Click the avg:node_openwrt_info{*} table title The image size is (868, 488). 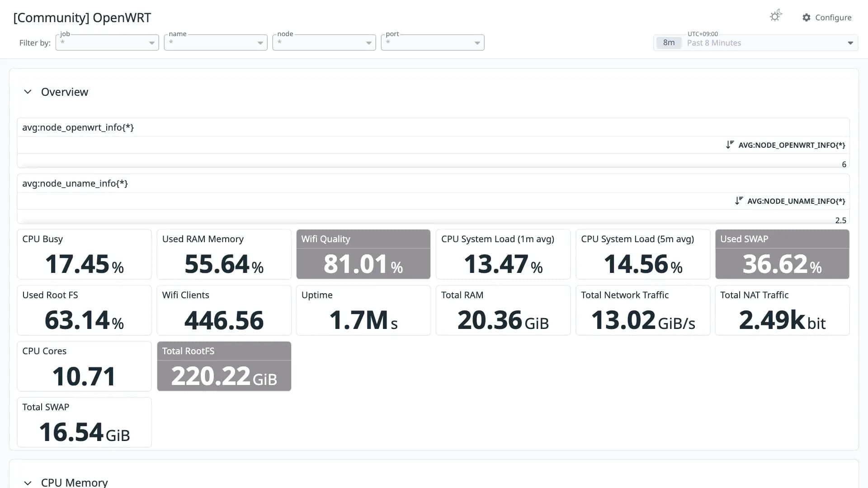pos(78,127)
